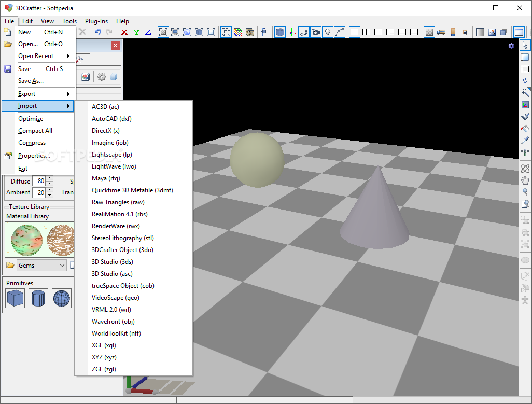532x404 pixels.
Task: Select the two-column viewport layout
Action: pos(366,32)
